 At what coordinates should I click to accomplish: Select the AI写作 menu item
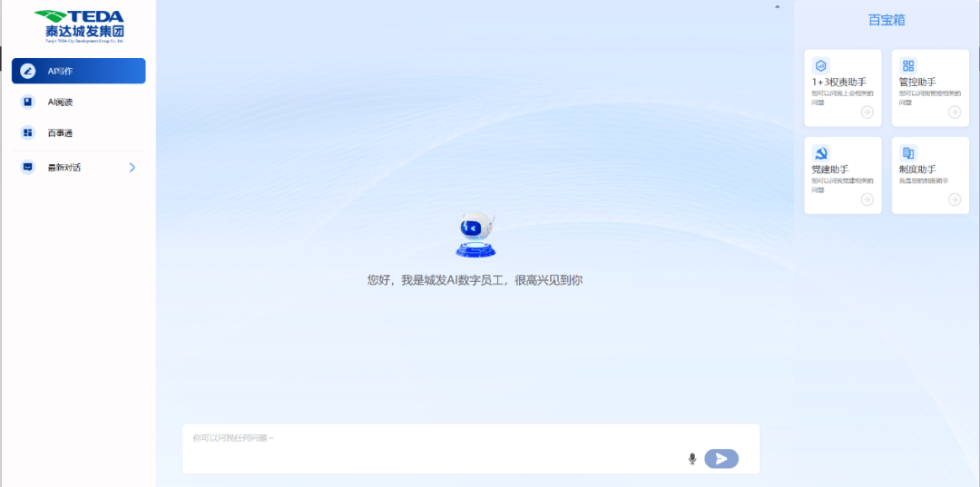[x=79, y=71]
